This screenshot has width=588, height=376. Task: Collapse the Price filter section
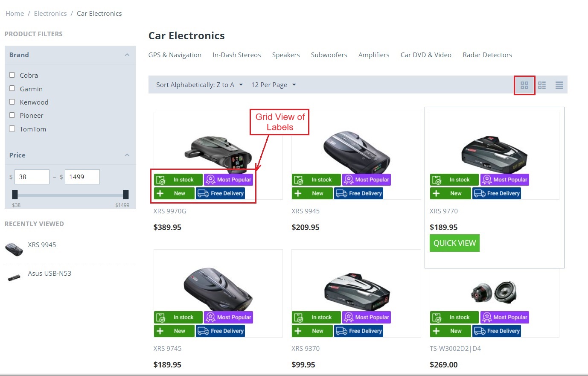pos(127,155)
